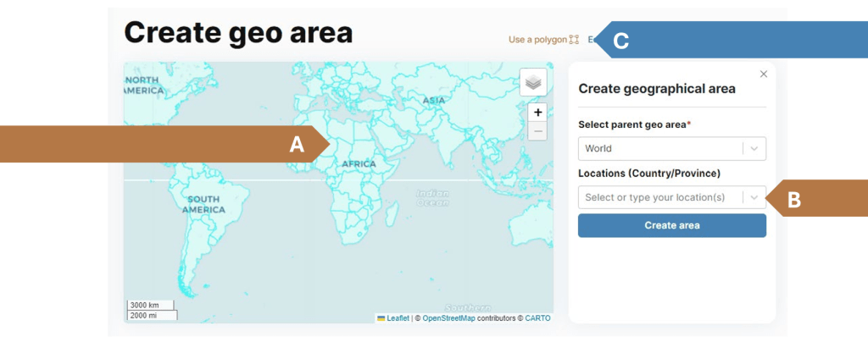
Task: Zoom out of the map
Action: point(537,131)
